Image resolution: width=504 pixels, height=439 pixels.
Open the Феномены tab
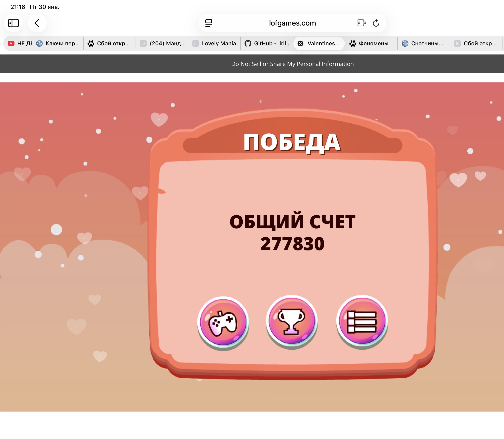pos(369,44)
